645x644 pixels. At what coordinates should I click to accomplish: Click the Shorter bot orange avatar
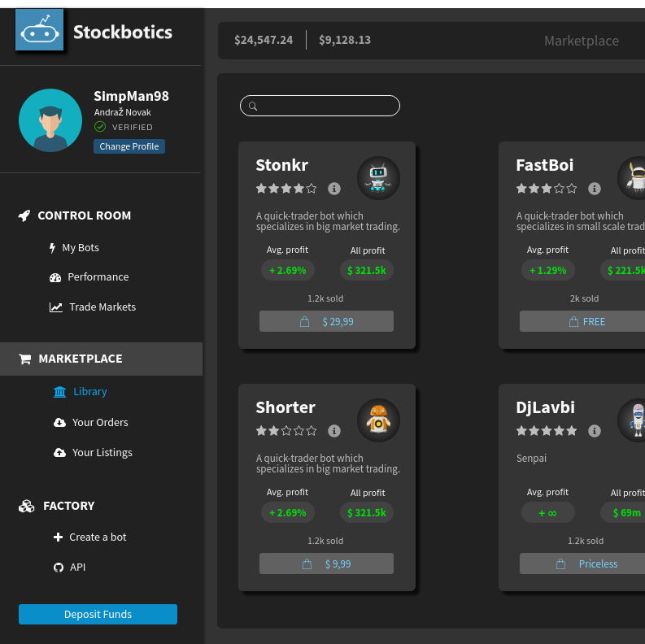click(378, 420)
